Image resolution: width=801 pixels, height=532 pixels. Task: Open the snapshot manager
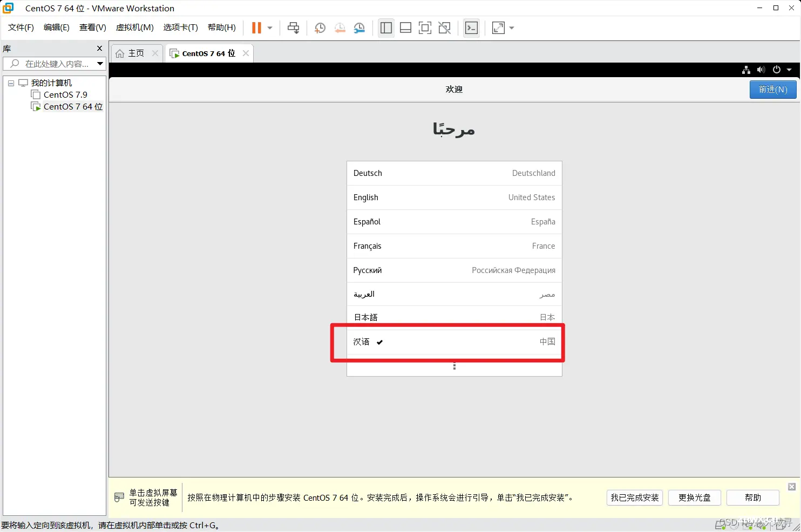click(359, 28)
